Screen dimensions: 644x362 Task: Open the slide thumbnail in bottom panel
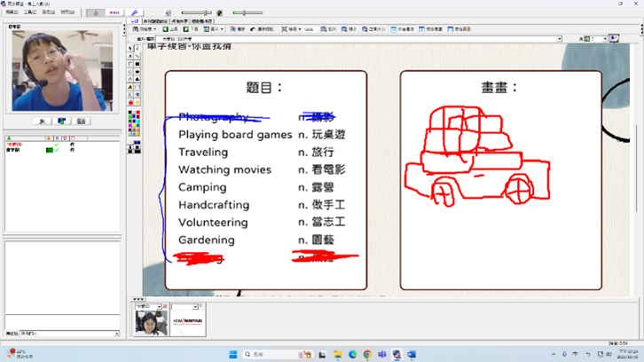[x=187, y=320]
